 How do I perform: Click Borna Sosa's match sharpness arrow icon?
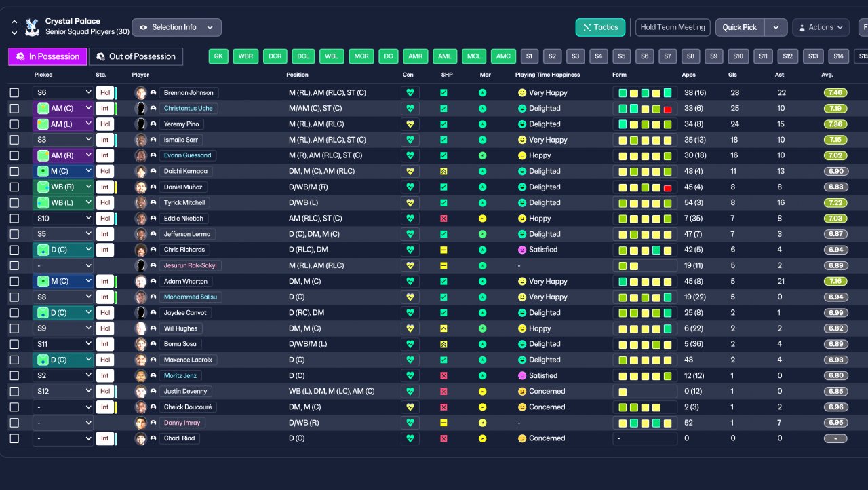pos(443,344)
